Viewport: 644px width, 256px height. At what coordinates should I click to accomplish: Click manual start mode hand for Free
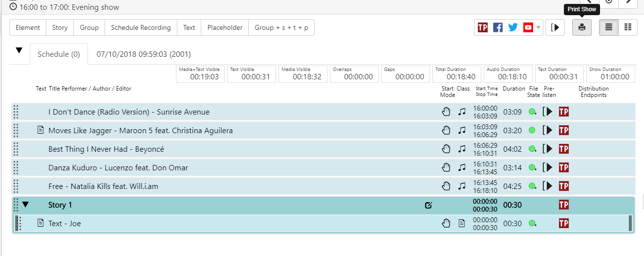pos(446,186)
